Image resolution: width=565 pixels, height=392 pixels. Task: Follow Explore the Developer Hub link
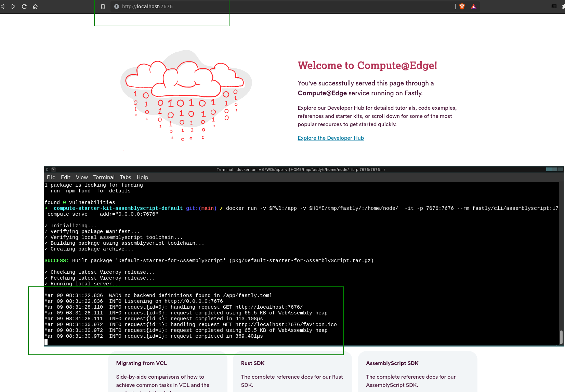(x=331, y=138)
